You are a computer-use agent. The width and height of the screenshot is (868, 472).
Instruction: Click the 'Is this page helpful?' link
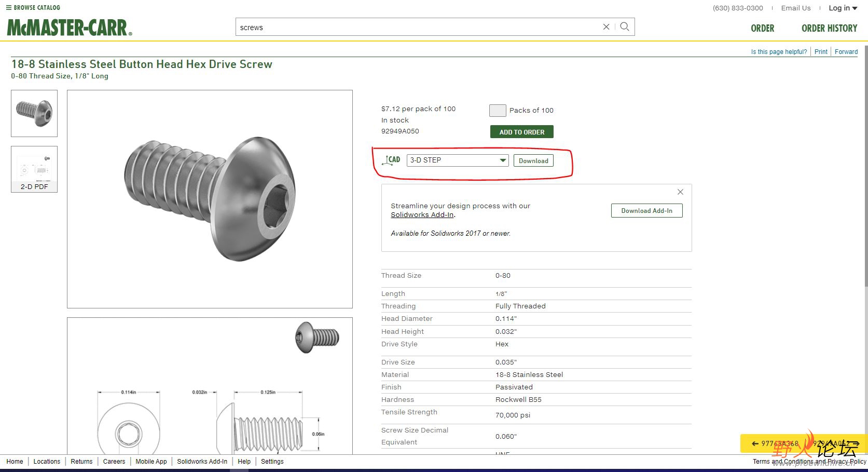(779, 52)
